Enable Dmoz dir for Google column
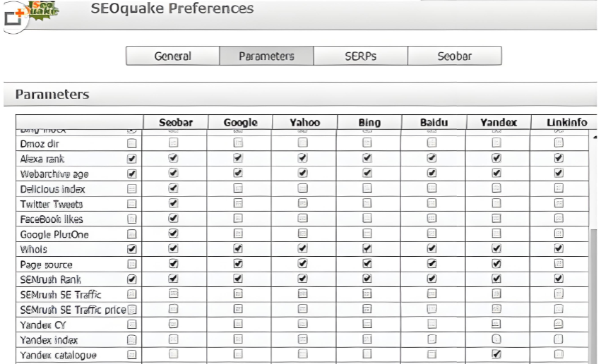The height and width of the screenshot is (364, 601). tap(238, 143)
